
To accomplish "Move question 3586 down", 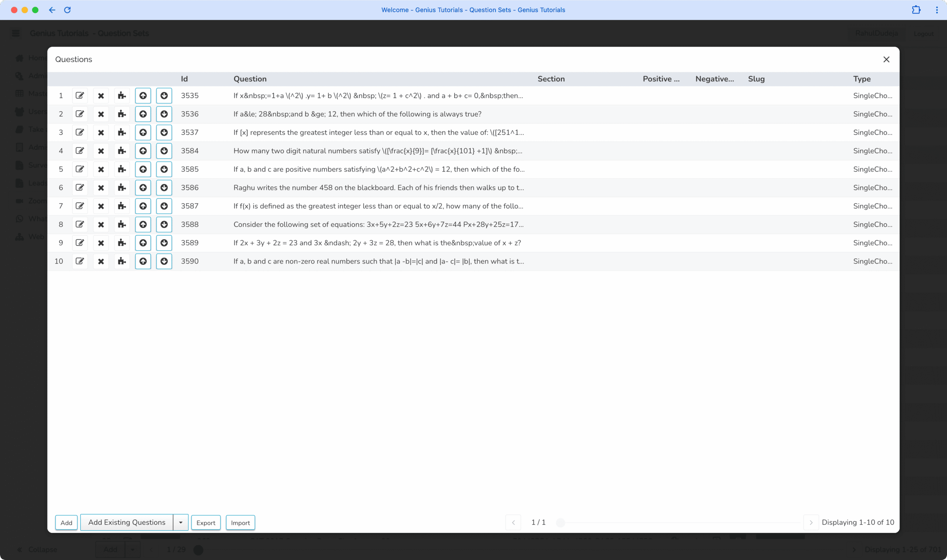I will (x=164, y=187).
